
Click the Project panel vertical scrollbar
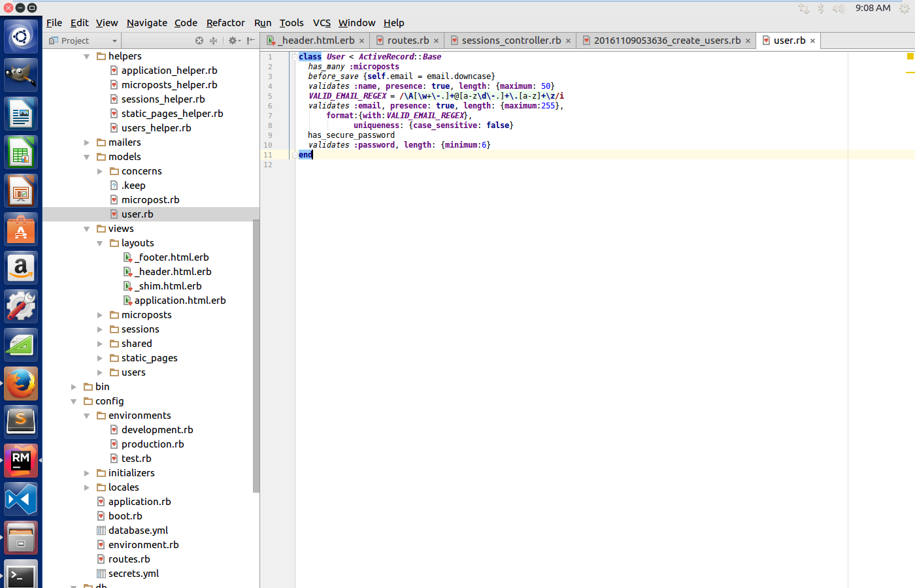coord(256,356)
